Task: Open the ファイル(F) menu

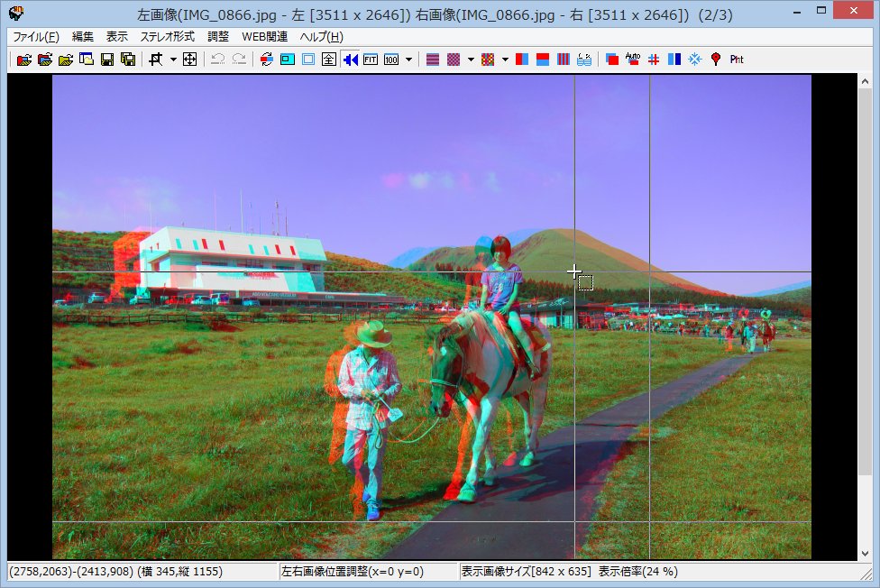Action: tap(36, 37)
